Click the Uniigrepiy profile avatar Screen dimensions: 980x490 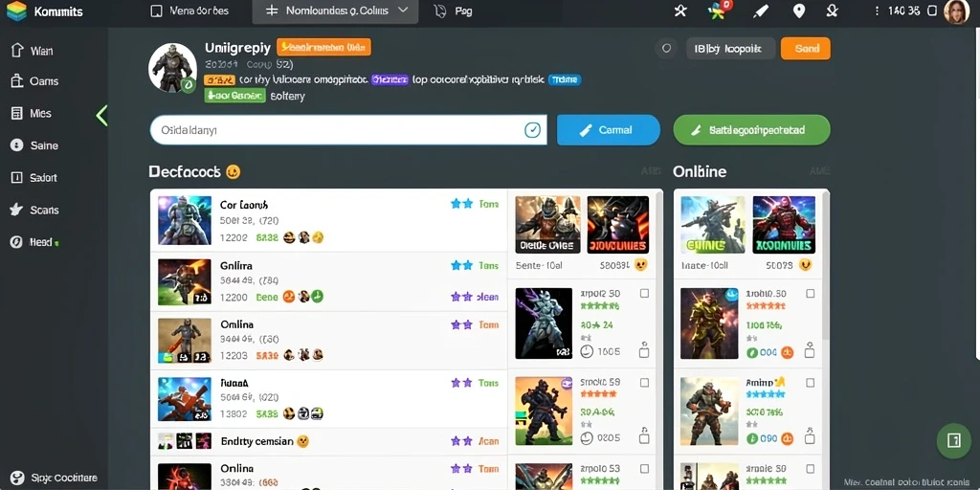172,68
